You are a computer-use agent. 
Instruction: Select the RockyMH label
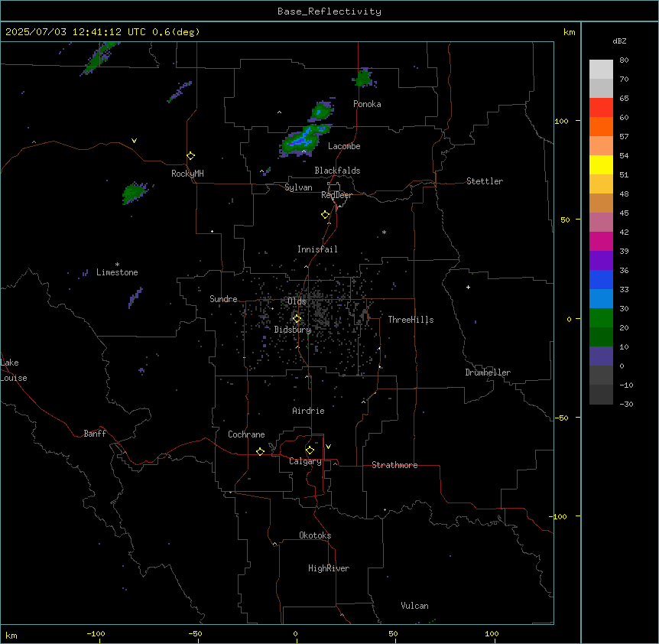point(187,174)
